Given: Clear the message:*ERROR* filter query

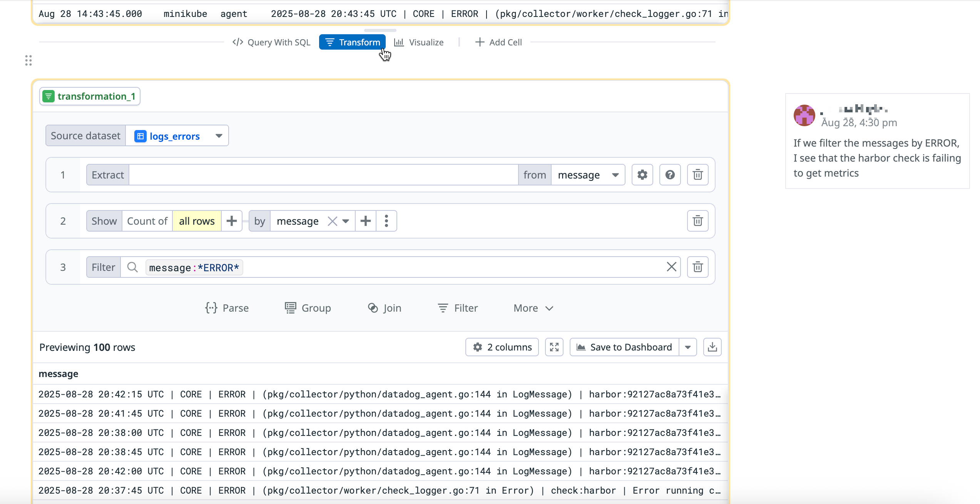Looking at the screenshot, I should point(671,267).
